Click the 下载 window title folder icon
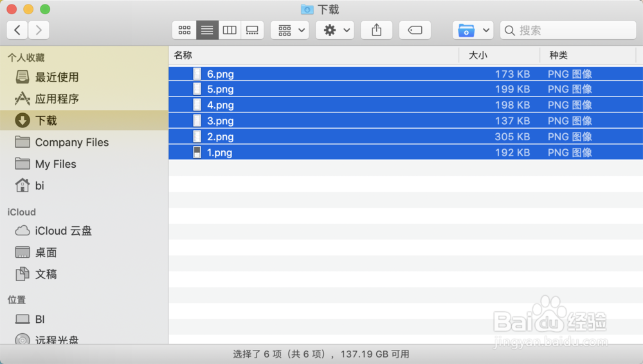This screenshot has height=364, width=643. point(307,9)
